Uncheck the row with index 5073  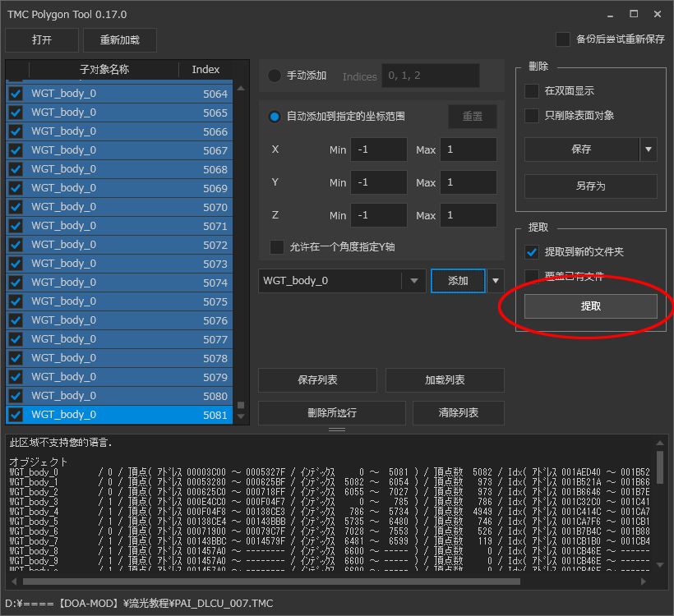(x=16, y=264)
